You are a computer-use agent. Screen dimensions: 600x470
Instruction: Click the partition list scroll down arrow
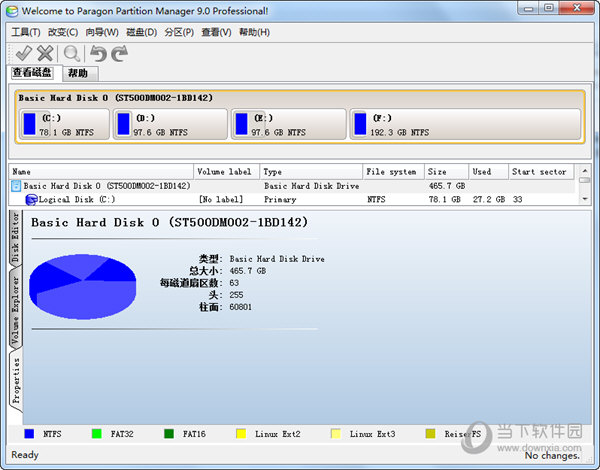(x=585, y=199)
